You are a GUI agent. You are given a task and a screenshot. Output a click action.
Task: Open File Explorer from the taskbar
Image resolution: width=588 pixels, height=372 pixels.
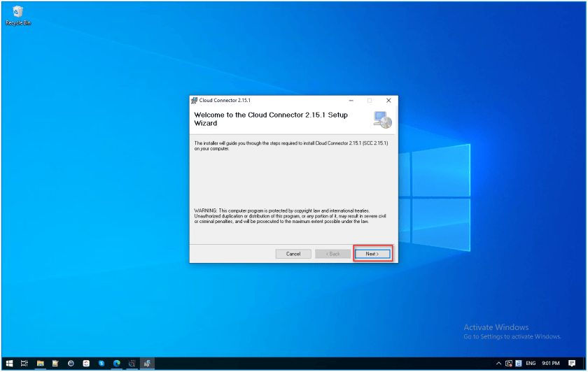pyautogui.click(x=40, y=363)
